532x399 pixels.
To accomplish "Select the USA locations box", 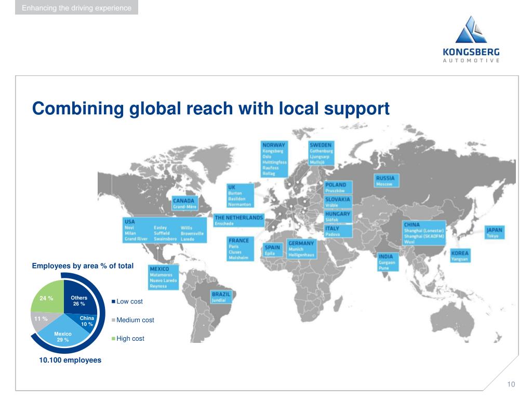I will point(165,230).
